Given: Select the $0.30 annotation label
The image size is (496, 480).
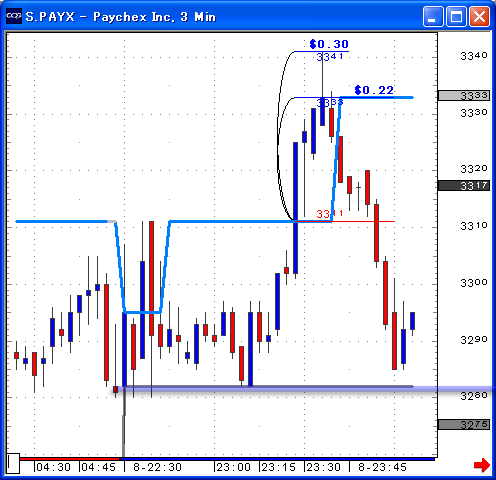Looking at the screenshot, I should click(329, 44).
